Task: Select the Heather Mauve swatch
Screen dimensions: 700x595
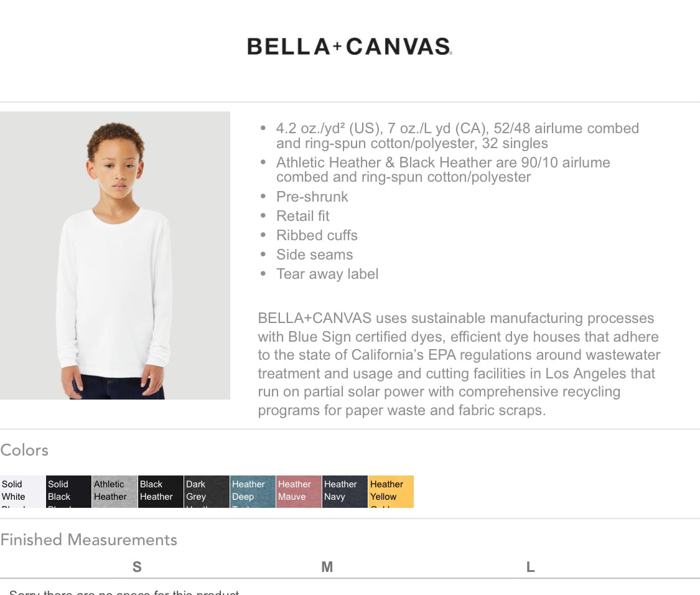Action: pyautogui.click(x=299, y=491)
